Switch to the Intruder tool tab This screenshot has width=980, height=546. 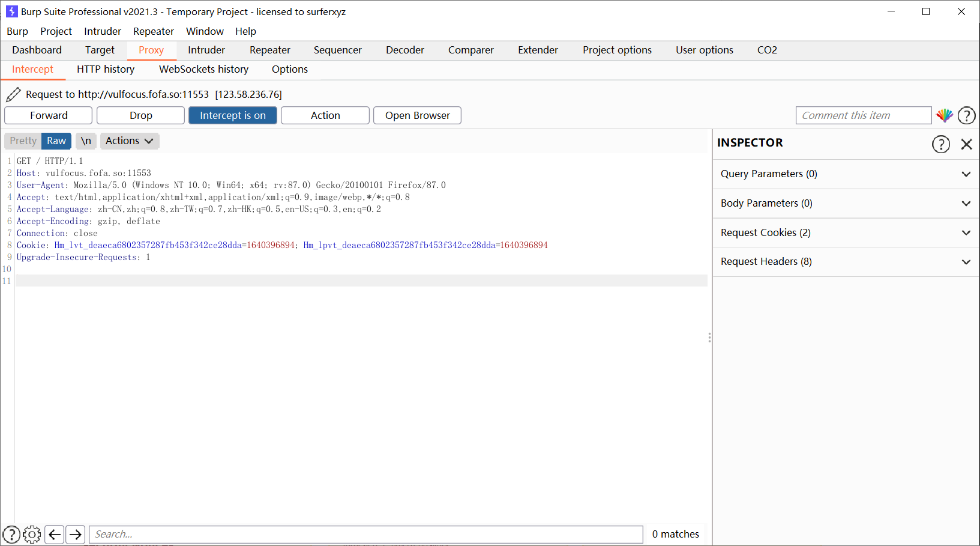pos(206,50)
